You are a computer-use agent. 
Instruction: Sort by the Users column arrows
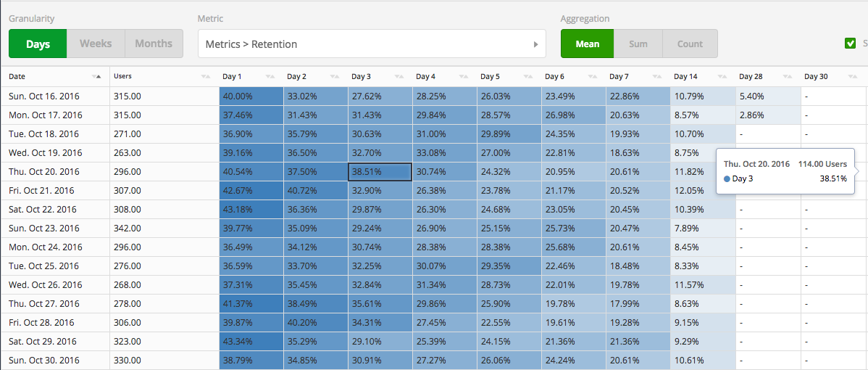click(206, 76)
